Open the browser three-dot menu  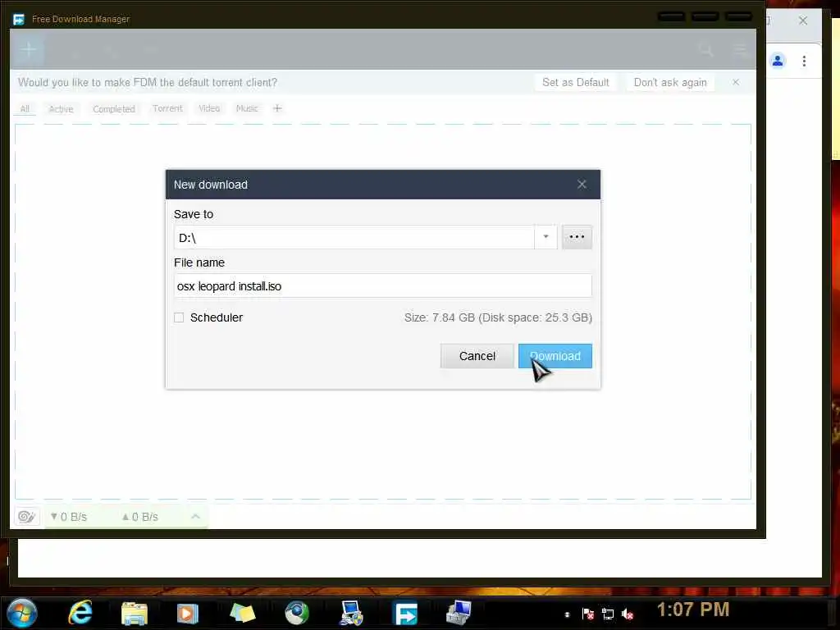click(804, 61)
